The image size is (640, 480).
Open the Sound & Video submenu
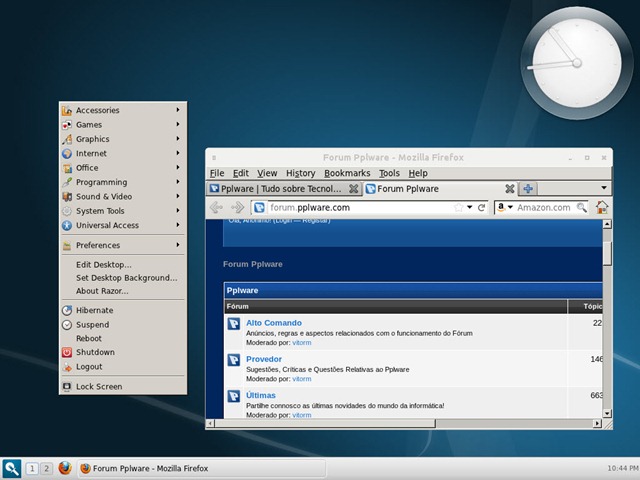[x=122, y=196]
